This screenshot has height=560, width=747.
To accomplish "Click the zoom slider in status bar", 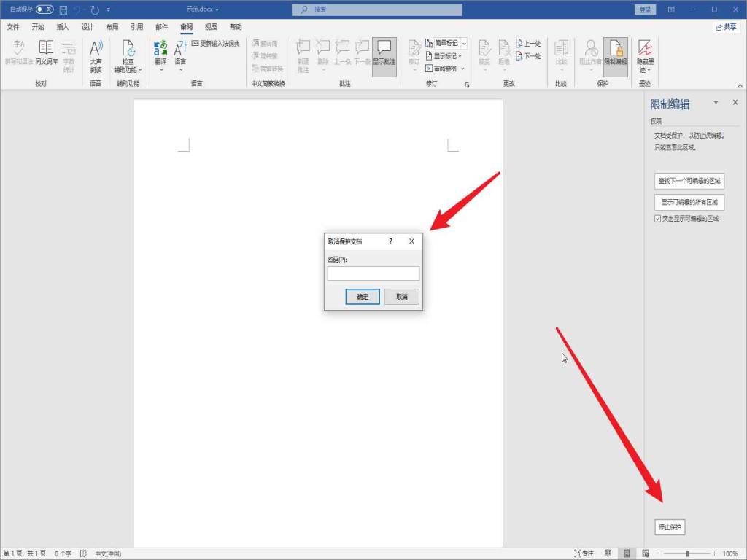I will [686, 553].
